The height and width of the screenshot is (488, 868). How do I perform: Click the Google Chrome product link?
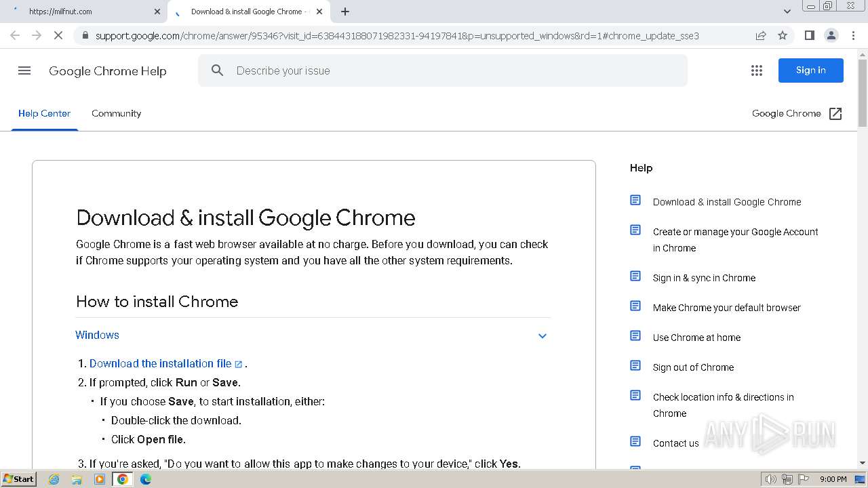coord(787,114)
